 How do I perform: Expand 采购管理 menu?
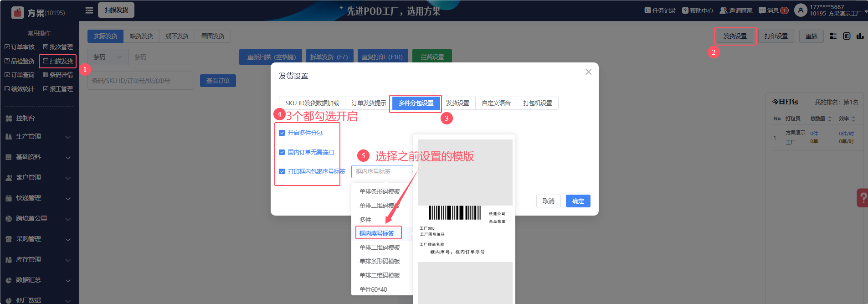[39, 239]
